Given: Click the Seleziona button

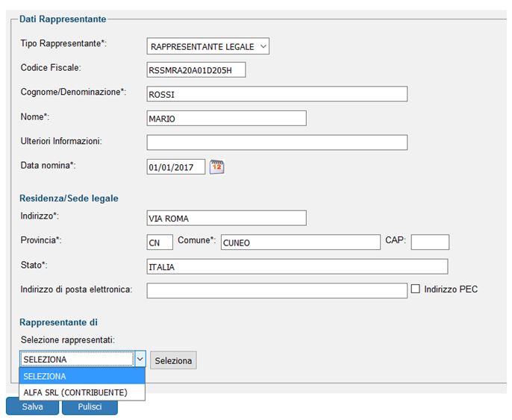Looking at the screenshot, I should [x=173, y=361].
